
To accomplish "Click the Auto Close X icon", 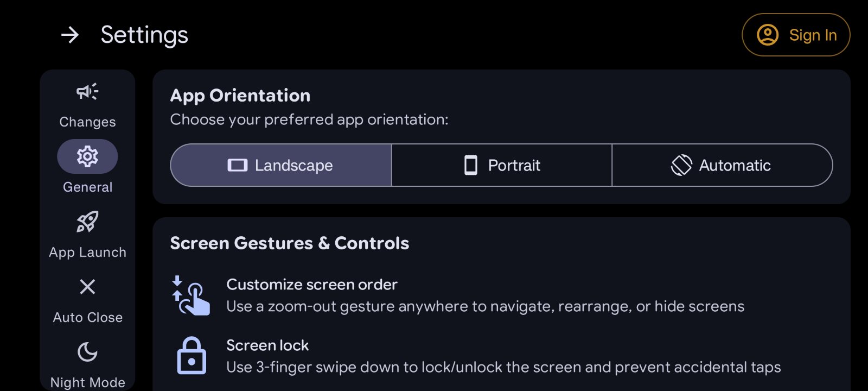I will pyautogui.click(x=87, y=287).
